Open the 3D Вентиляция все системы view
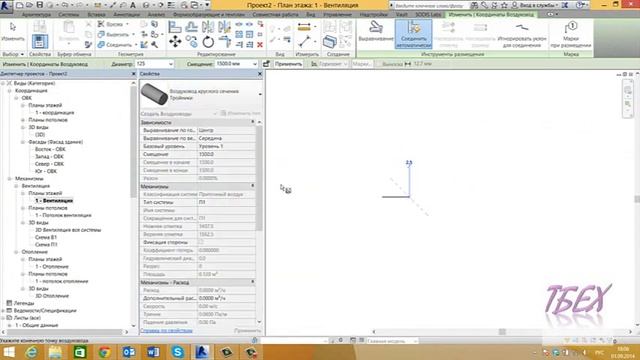 click(68, 230)
